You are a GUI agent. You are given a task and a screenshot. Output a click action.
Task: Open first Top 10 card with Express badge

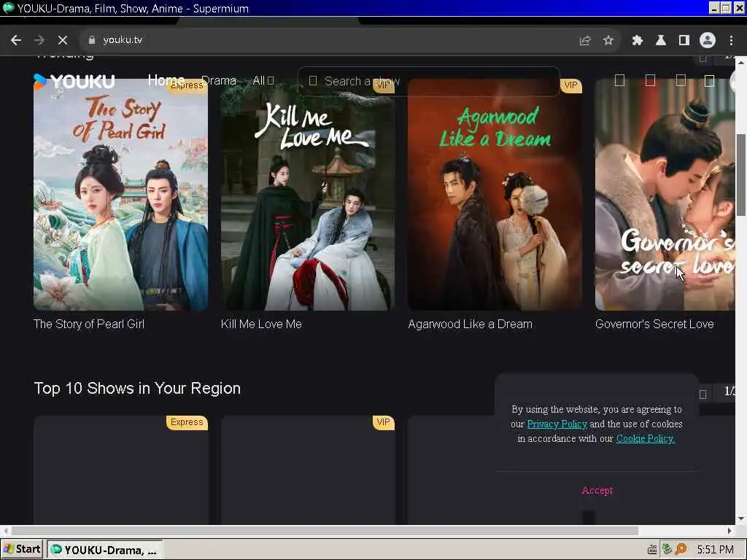coord(120,470)
